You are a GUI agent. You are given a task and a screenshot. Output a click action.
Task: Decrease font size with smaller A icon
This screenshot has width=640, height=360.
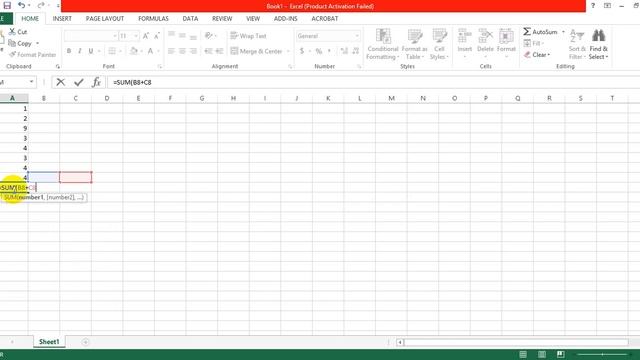[x=156, y=36]
